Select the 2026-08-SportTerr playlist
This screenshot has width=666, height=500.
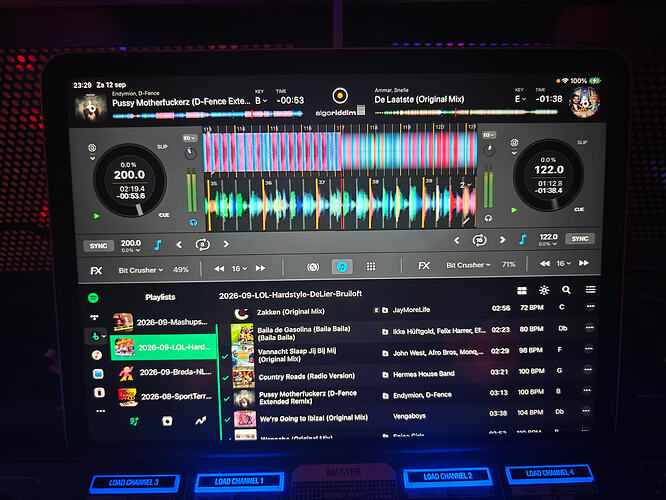click(165, 397)
